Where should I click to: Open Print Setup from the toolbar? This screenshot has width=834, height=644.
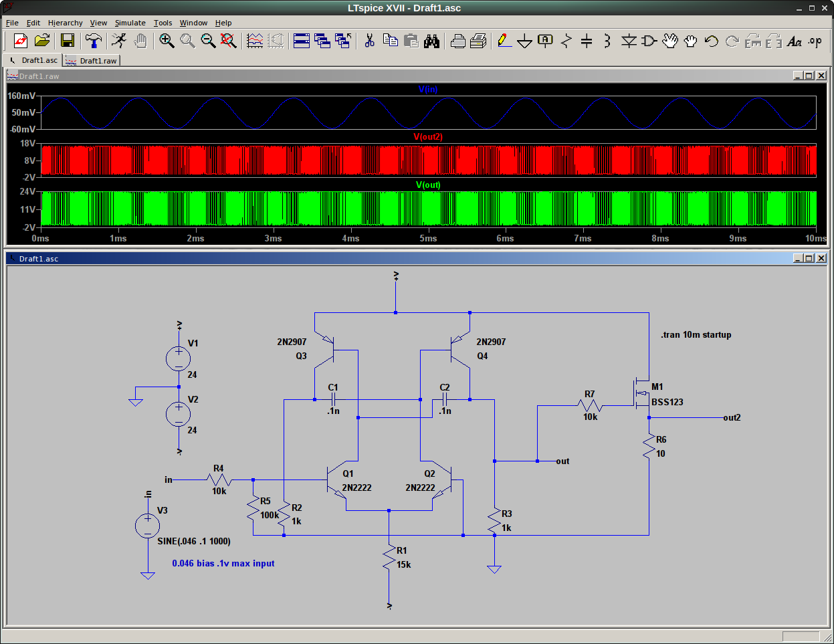[458, 41]
